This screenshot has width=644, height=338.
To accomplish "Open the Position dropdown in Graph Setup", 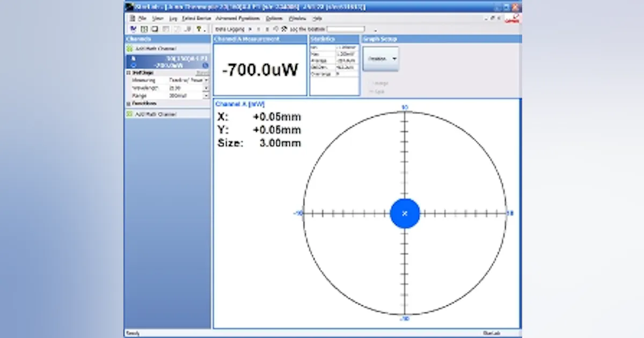I will tap(381, 58).
